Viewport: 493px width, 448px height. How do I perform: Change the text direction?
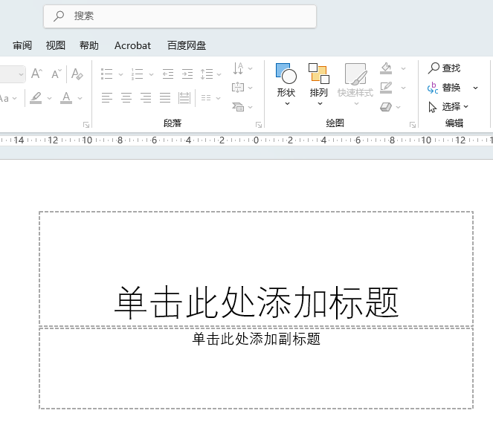click(238, 68)
